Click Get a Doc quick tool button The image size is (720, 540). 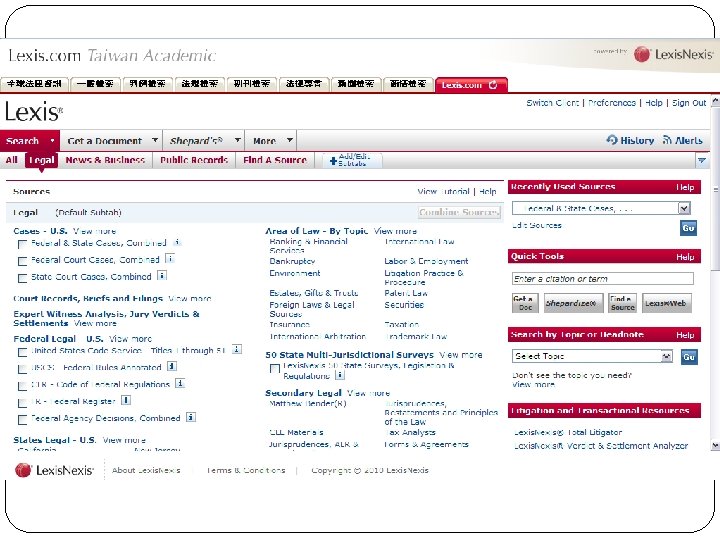point(525,303)
